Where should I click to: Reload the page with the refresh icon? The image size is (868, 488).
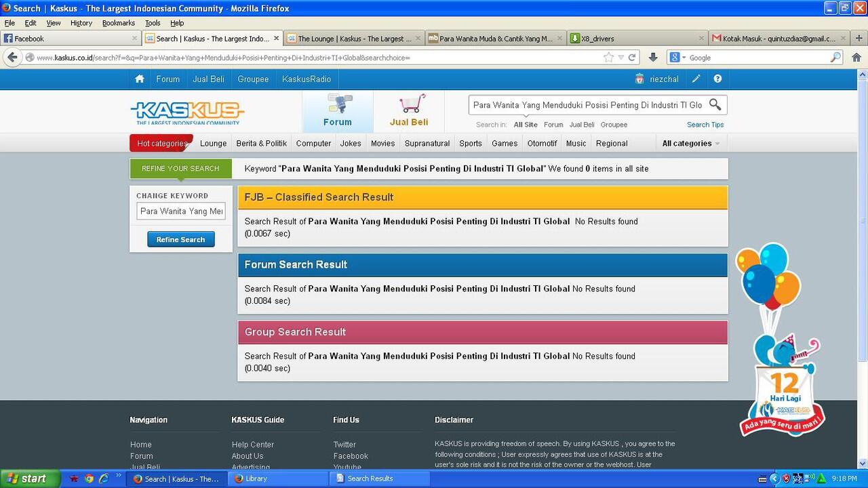click(632, 58)
